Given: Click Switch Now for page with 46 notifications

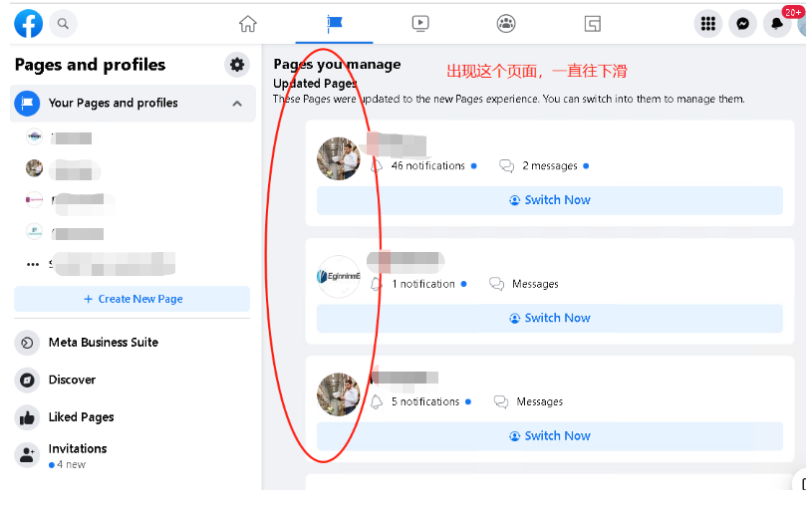Looking at the screenshot, I should (x=549, y=200).
